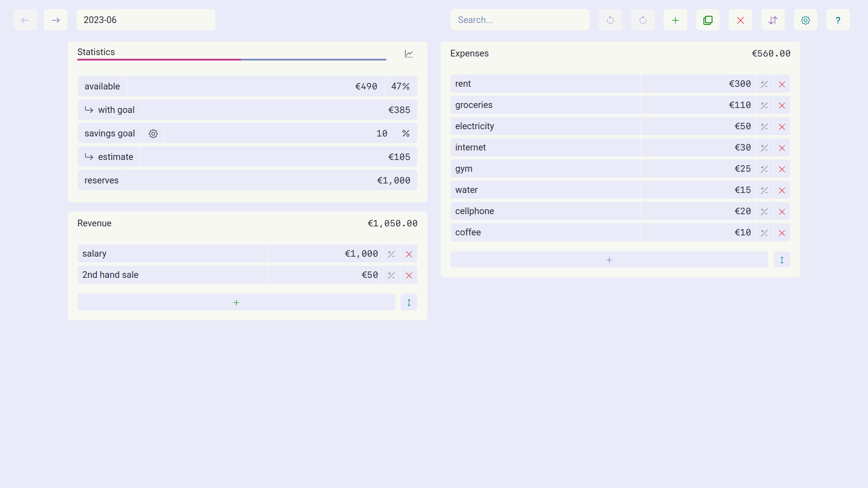Delete the month with the red X toolbar icon
Image resolution: width=868 pixels, height=488 pixels.
[741, 20]
